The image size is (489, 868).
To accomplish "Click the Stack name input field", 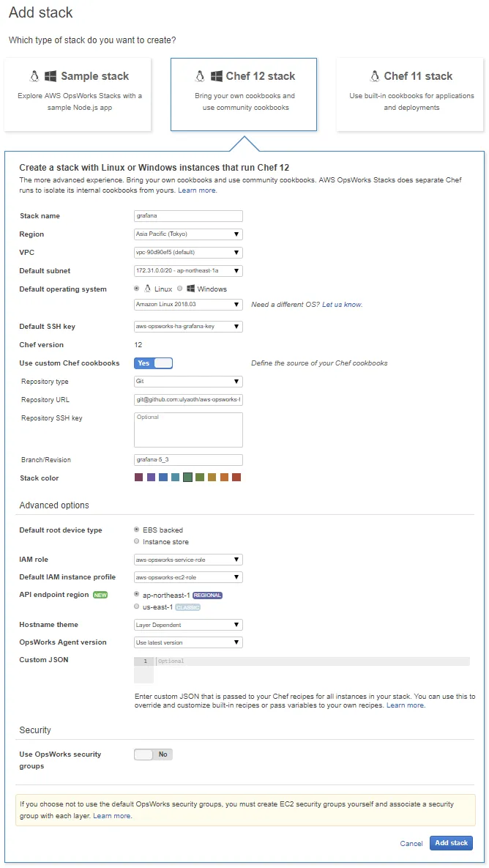I will (x=188, y=216).
